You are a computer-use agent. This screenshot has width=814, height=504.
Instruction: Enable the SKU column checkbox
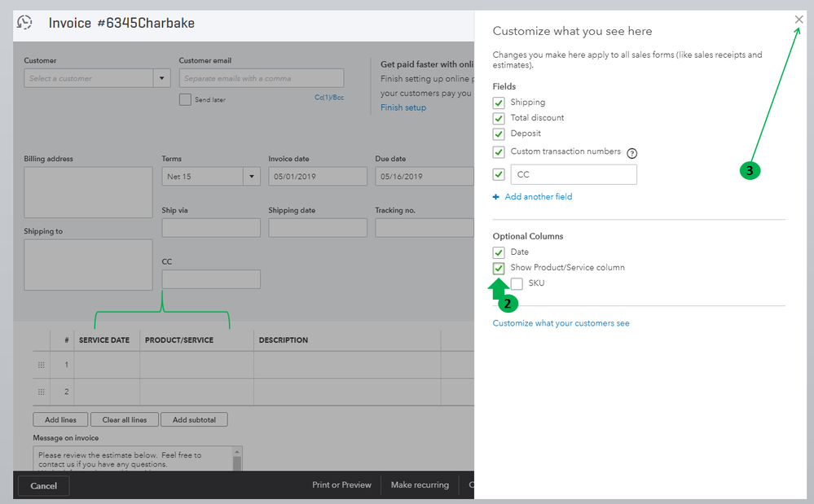517,283
